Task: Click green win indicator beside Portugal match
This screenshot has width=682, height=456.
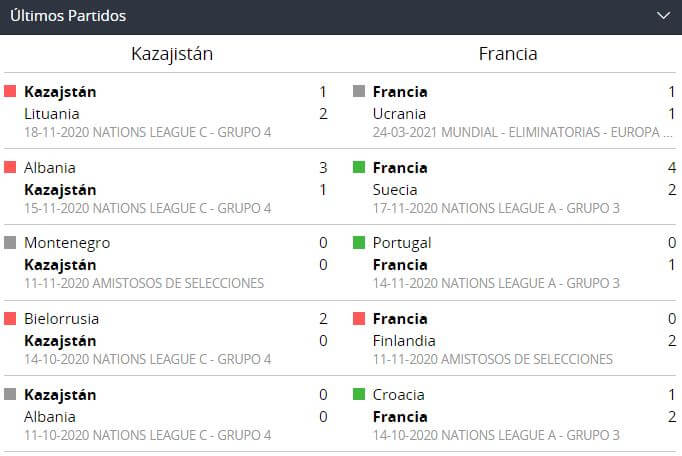Action: [359, 243]
